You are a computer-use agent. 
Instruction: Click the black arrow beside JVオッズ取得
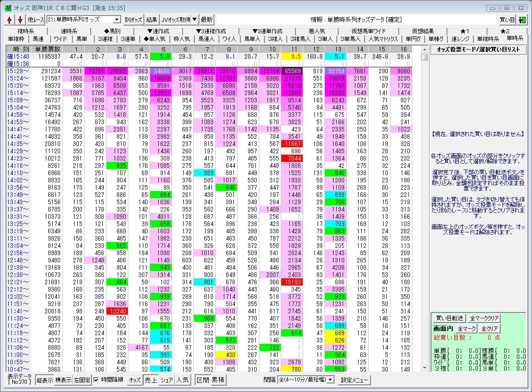[194, 20]
